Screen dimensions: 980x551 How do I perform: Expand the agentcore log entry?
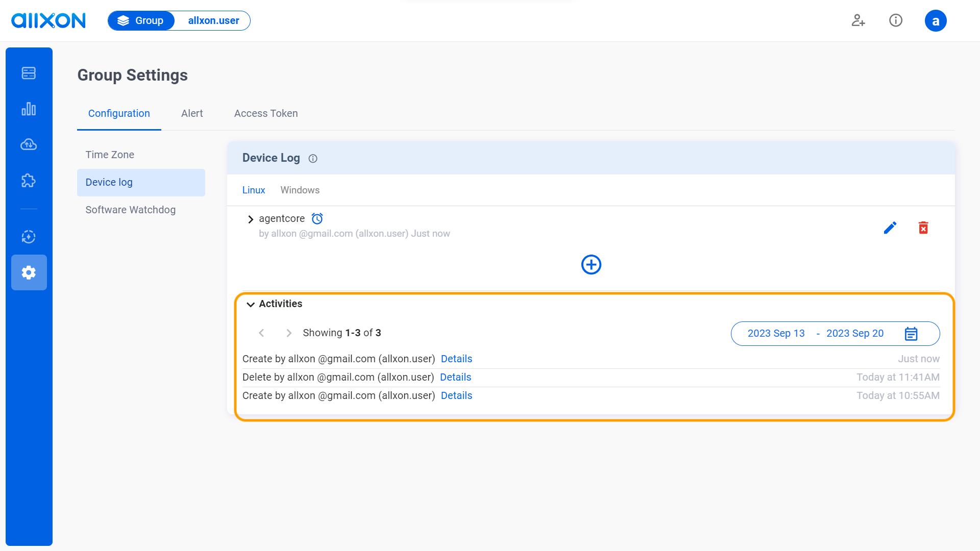pos(250,219)
